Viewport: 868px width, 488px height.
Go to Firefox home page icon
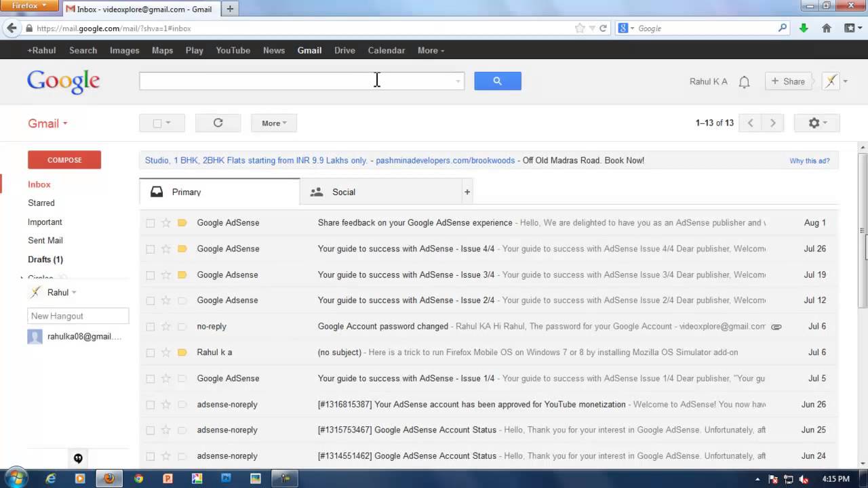pos(827,28)
